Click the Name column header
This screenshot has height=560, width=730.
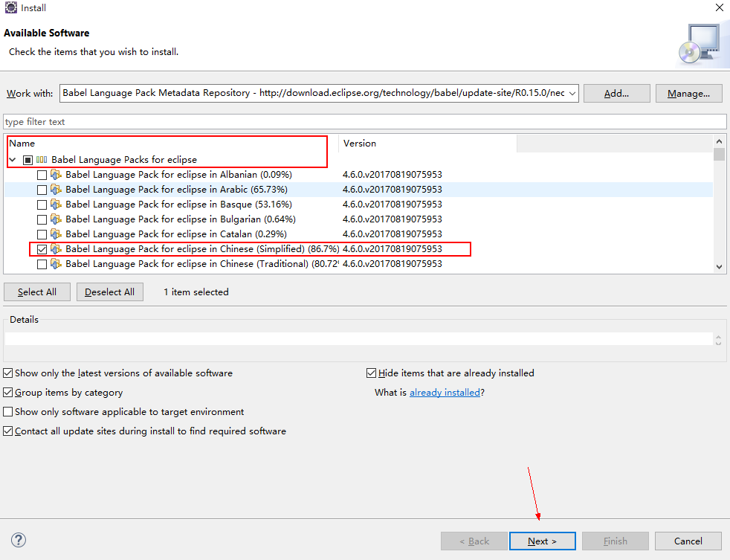(172, 144)
